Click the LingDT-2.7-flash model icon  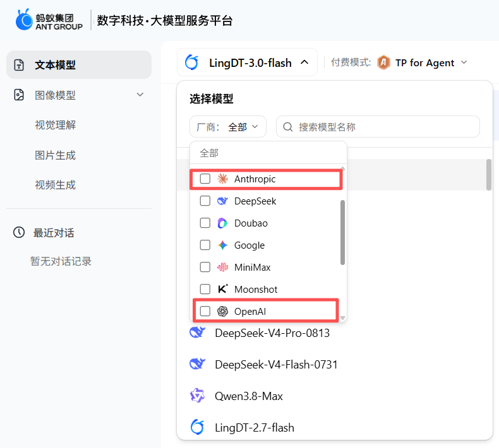pyautogui.click(x=197, y=427)
